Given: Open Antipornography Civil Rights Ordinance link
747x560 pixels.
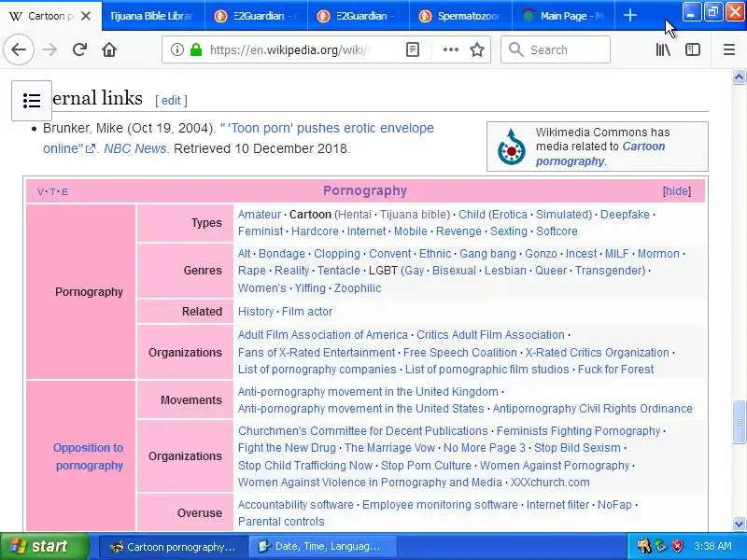Looking at the screenshot, I should (592, 408).
